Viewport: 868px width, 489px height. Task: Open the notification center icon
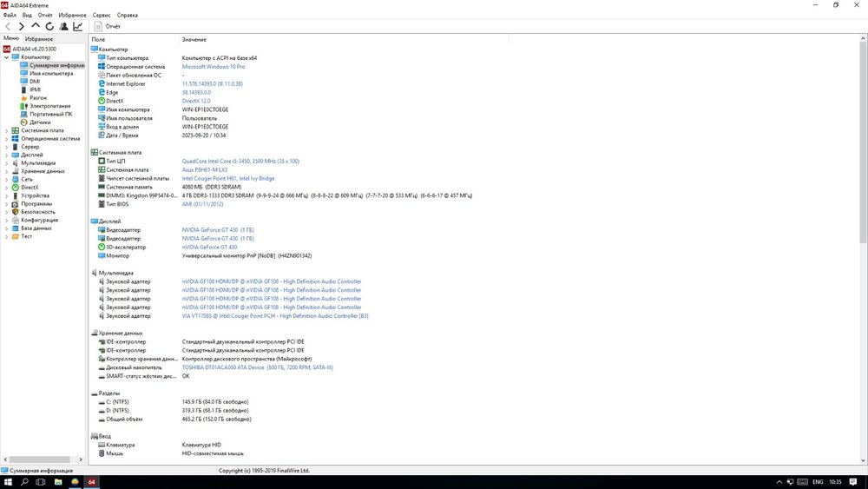click(x=853, y=482)
